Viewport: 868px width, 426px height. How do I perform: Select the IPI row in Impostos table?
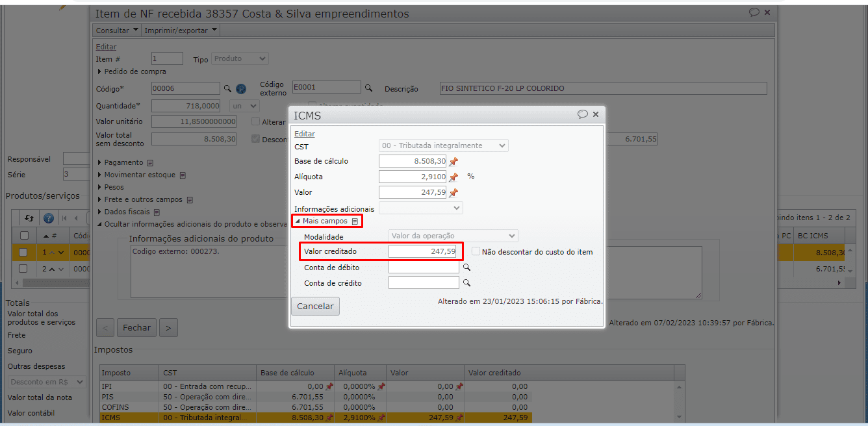[x=316, y=386]
